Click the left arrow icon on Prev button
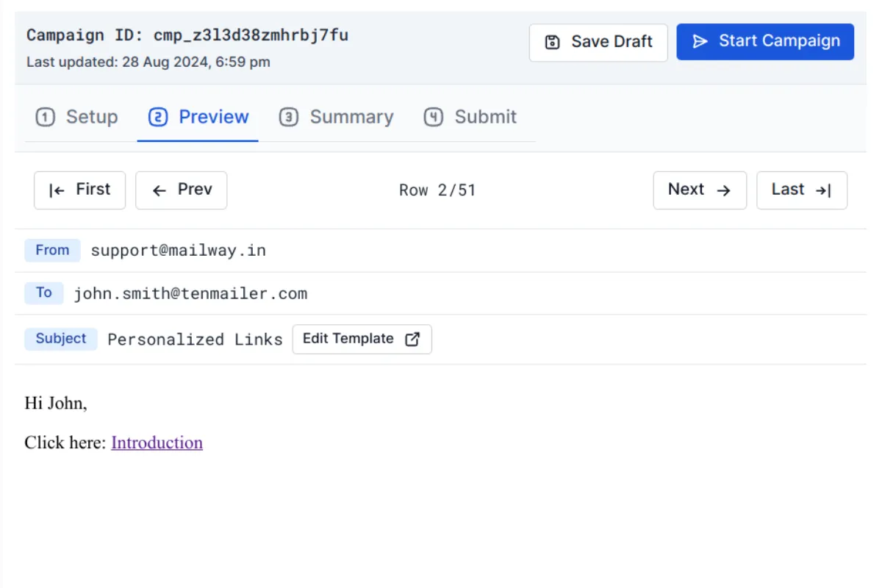Viewport: 882px width, 588px height. pyautogui.click(x=159, y=190)
